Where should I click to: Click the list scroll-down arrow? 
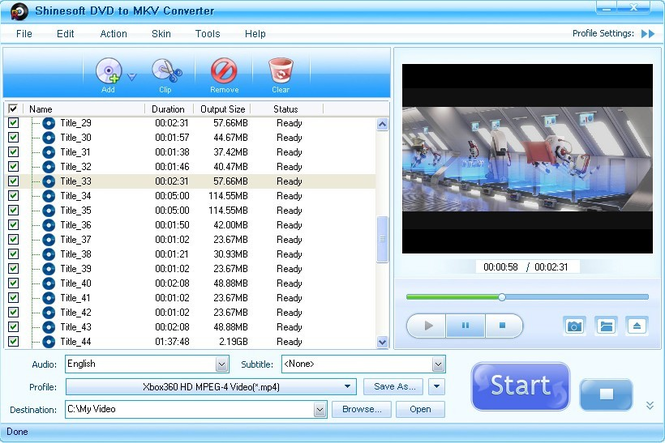(382, 342)
